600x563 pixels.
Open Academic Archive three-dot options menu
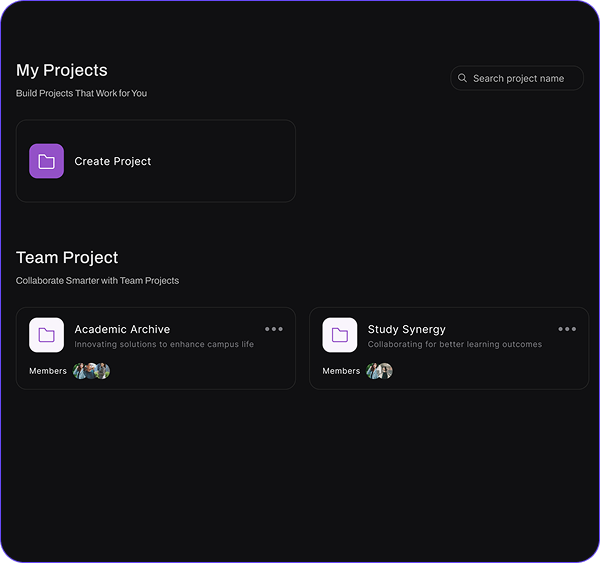(x=274, y=329)
